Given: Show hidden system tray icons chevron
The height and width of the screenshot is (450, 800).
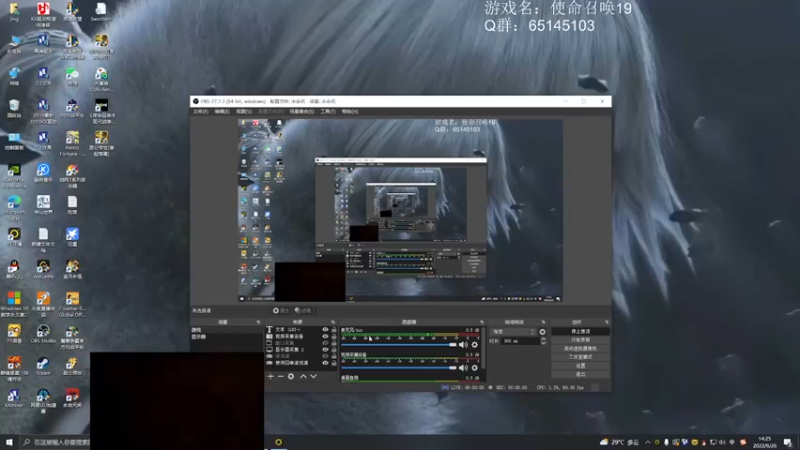Looking at the screenshot, I should (x=647, y=442).
